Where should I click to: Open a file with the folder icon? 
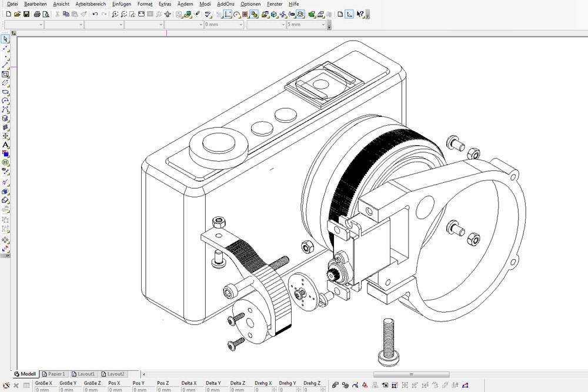click(17, 14)
